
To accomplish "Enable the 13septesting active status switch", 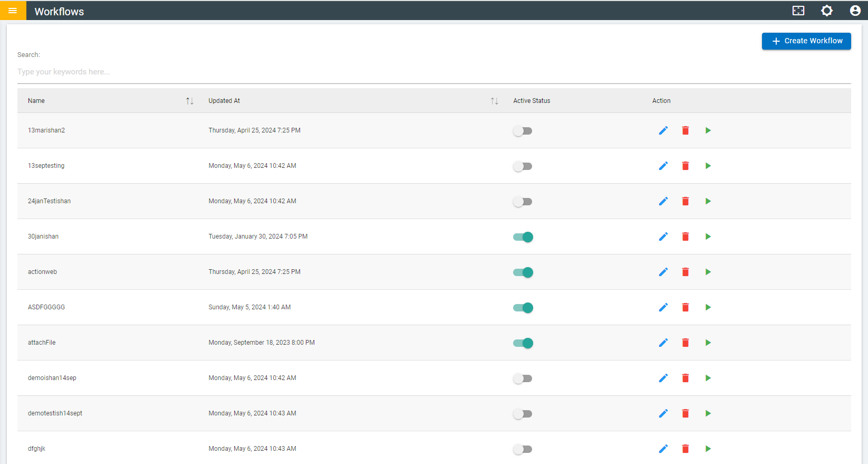I will point(523,166).
